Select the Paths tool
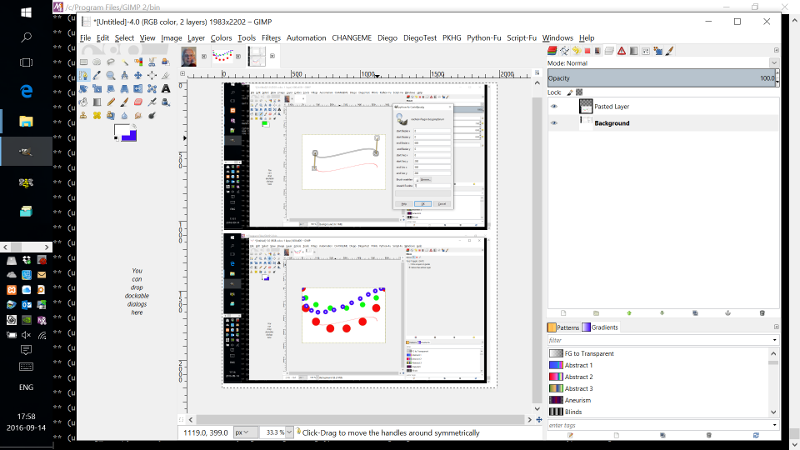Screen dimensions: 800x450 point(84,75)
